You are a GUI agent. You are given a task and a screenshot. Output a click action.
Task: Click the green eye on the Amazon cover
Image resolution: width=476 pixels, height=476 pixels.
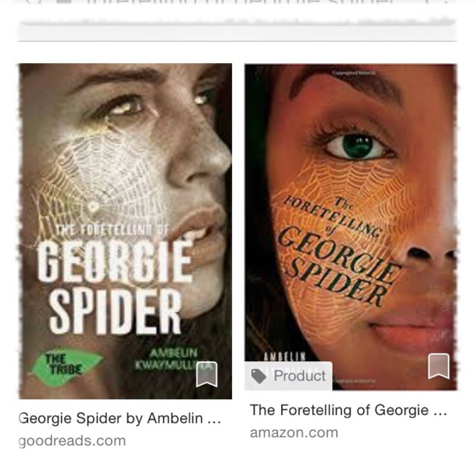357,147
